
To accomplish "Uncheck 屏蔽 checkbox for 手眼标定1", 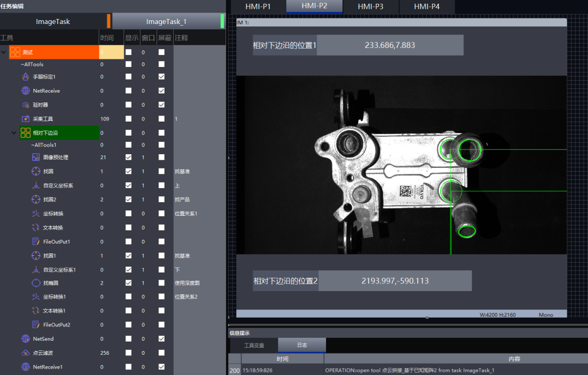I will coord(162,77).
